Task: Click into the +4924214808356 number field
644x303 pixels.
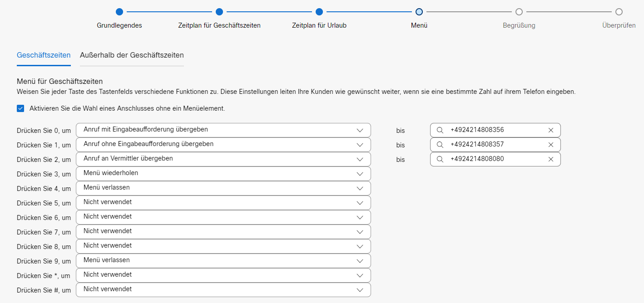Action: (x=495, y=130)
